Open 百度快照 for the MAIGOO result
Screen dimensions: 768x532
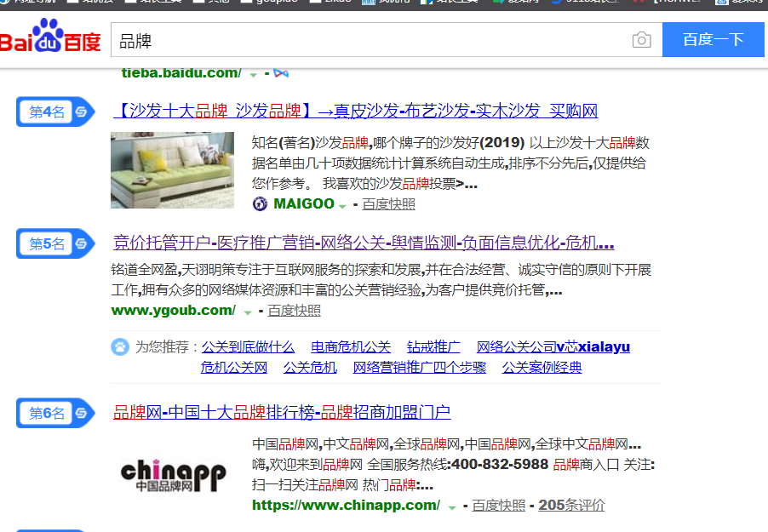tap(389, 204)
